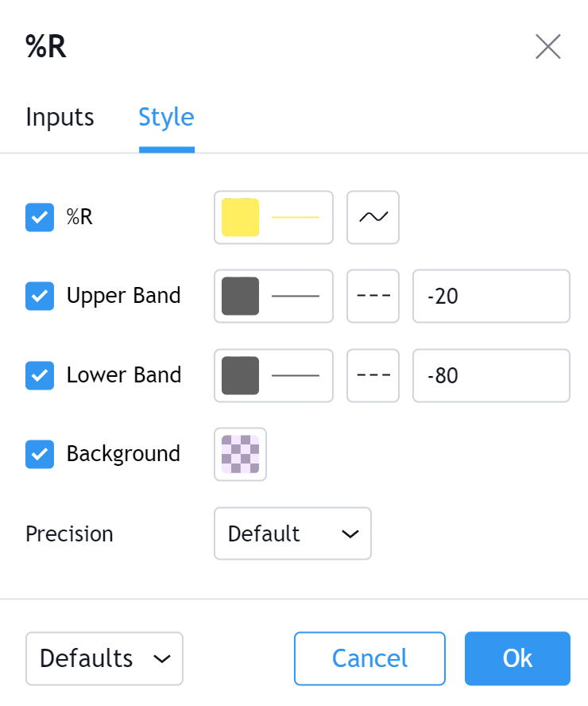Screen dimensions: 588x706
Task: Open the Defaults dropdown menu
Action: pos(104,658)
